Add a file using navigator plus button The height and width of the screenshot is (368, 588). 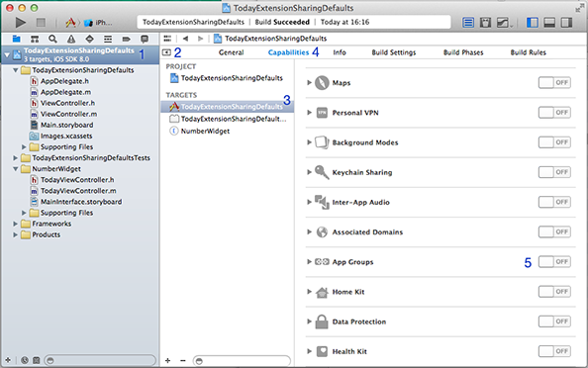click(8, 360)
